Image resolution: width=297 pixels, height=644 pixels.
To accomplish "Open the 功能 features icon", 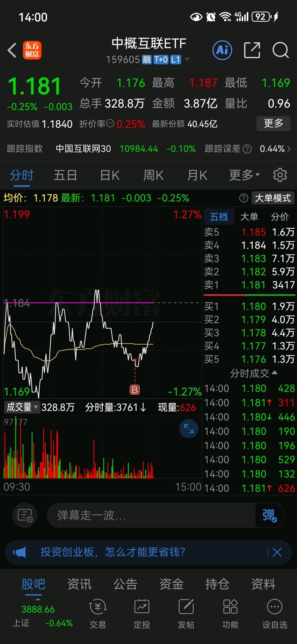I will (230, 614).
